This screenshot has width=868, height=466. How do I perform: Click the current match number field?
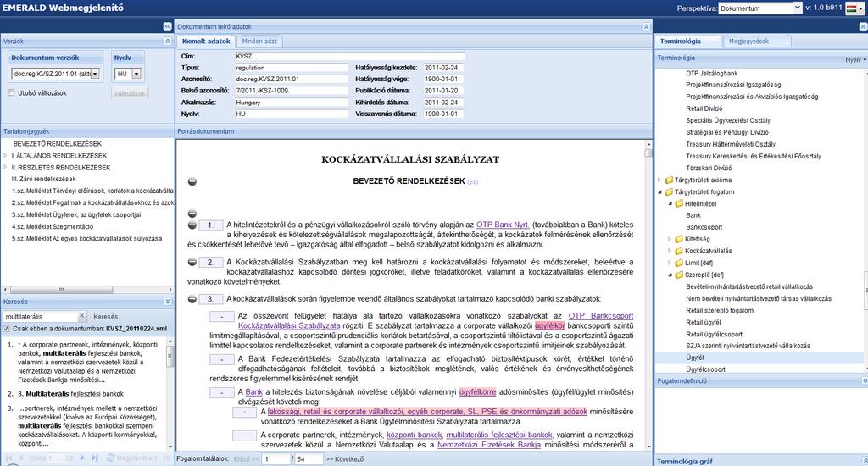coord(275,459)
